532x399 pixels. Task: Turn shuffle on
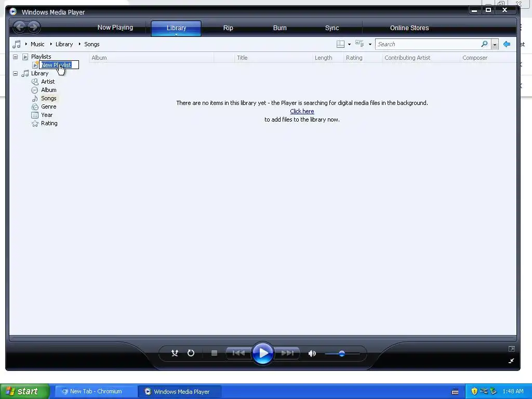click(175, 353)
